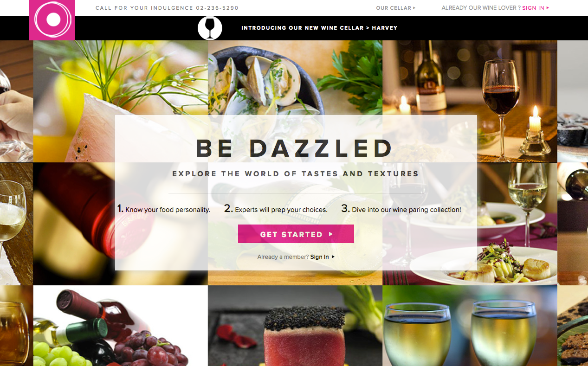Click the Get Started button
Screen dimensions: 588x366
tap(296, 234)
